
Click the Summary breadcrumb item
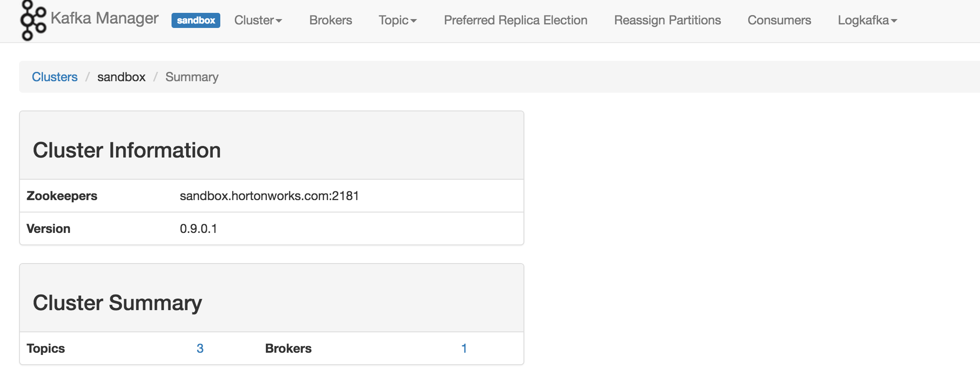[x=191, y=77]
